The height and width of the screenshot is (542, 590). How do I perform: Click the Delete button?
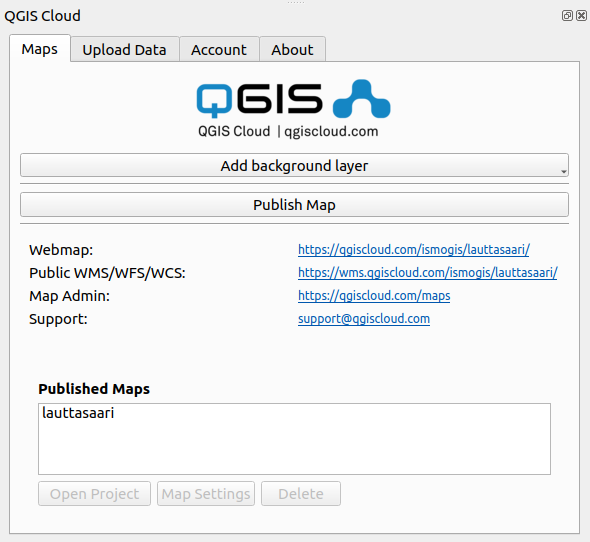[301, 493]
